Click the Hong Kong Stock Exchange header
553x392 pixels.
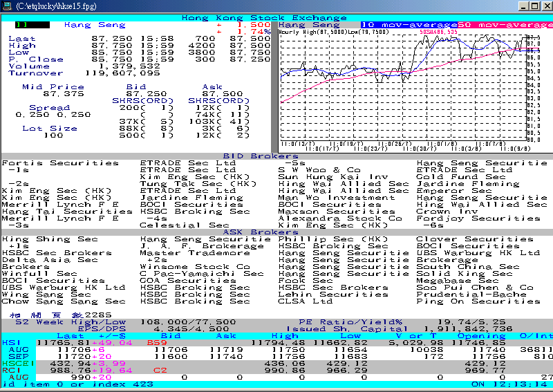point(264,18)
